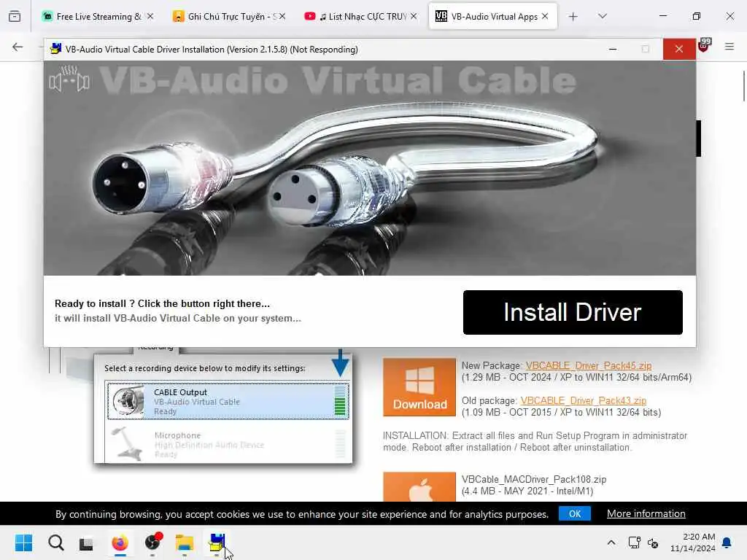747x560 pixels.
Task: Click the network status tray icon
Action: click(634, 542)
